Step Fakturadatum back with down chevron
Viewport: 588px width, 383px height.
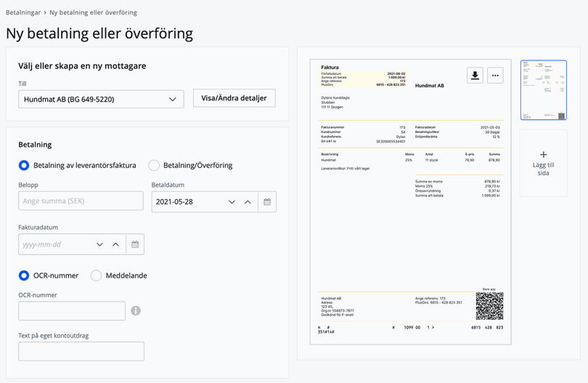(x=99, y=245)
